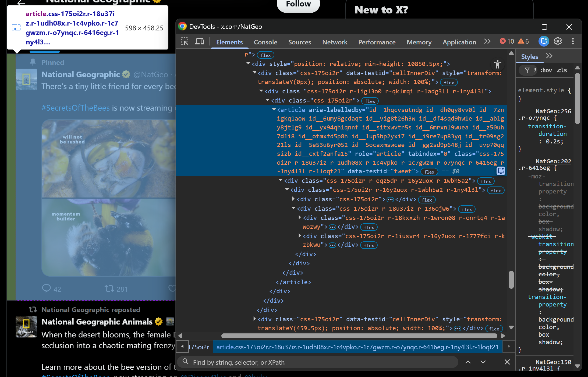Open the DevTools settings gear
The image size is (588, 377).
click(558, 41)
